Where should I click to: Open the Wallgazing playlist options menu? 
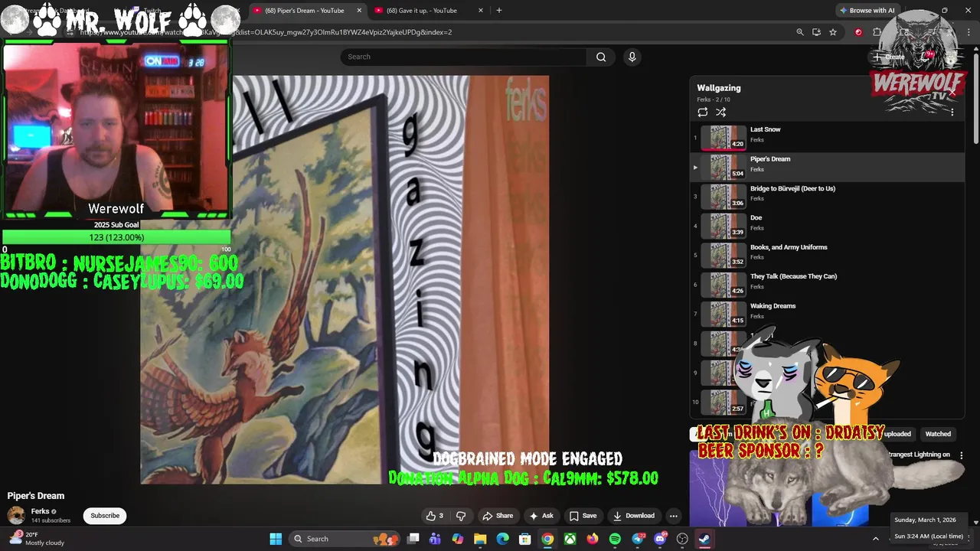click(x=952, y=112)
